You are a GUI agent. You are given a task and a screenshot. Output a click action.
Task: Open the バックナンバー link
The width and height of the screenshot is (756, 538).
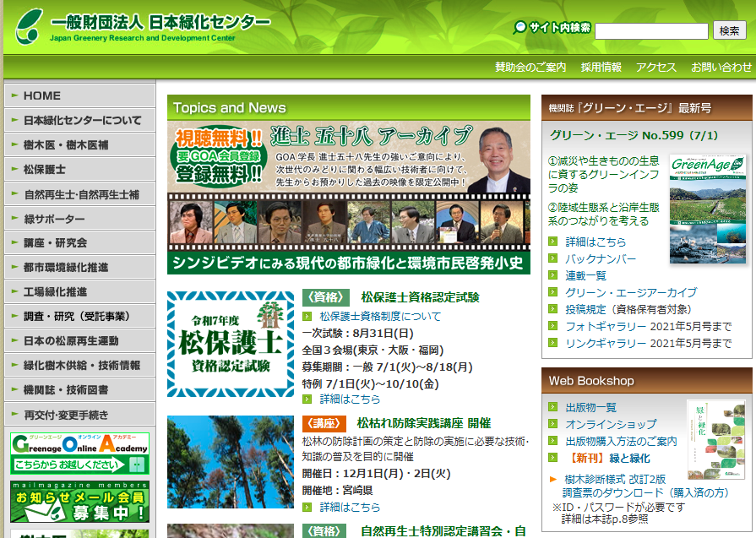[x=601, y=258]
